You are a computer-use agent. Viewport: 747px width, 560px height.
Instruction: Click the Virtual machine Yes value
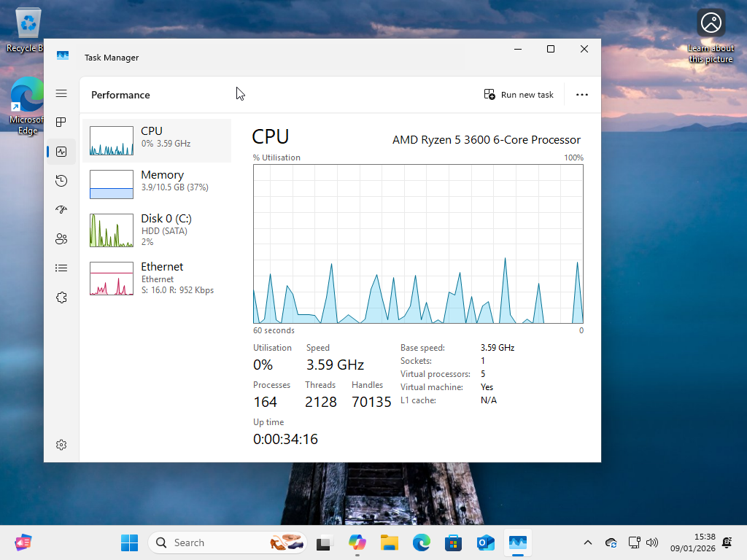(487, 387)
